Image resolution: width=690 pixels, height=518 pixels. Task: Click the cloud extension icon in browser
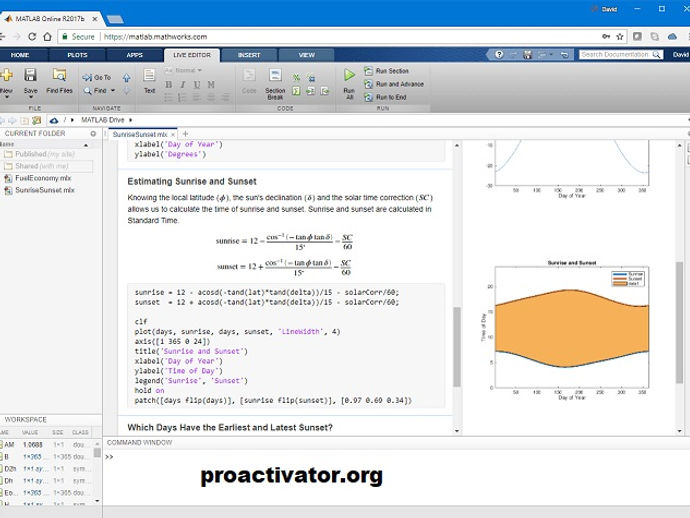672,37
